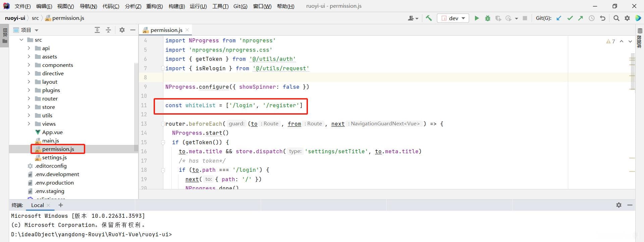Open the warnings indicator showing 7
The image size is (644, 242).
(610, 41)
